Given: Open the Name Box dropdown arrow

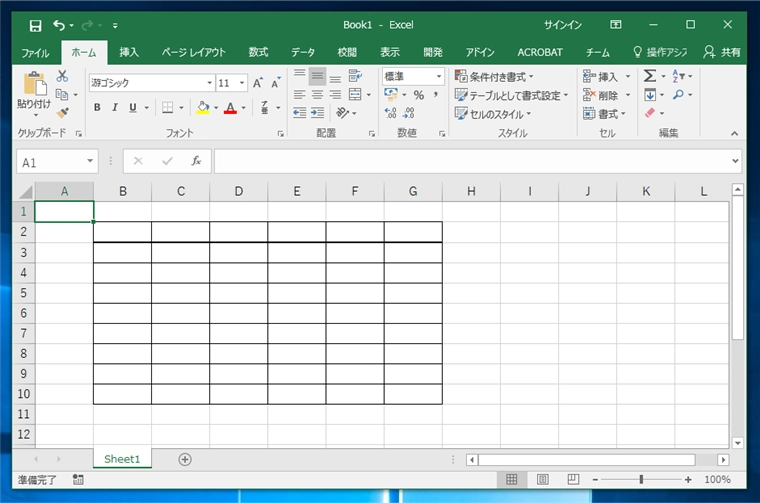Looking at the screenshot, I should [90, 161].
